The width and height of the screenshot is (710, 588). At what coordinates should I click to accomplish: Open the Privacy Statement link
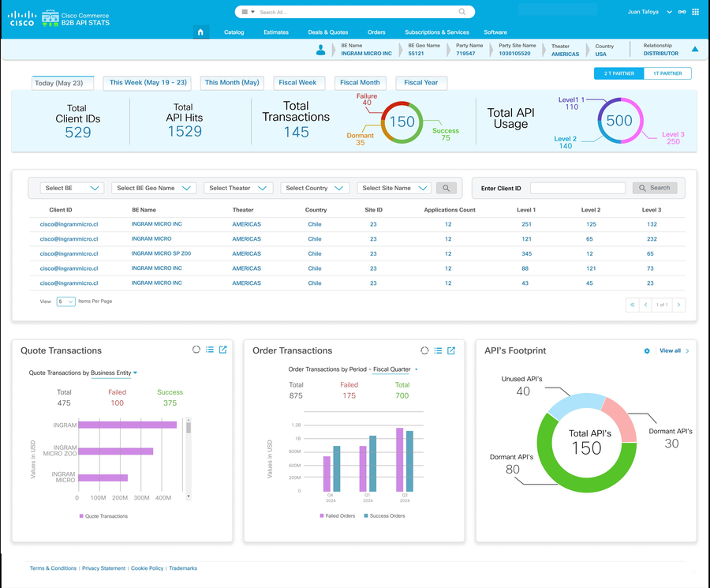[x=103, y=568]
